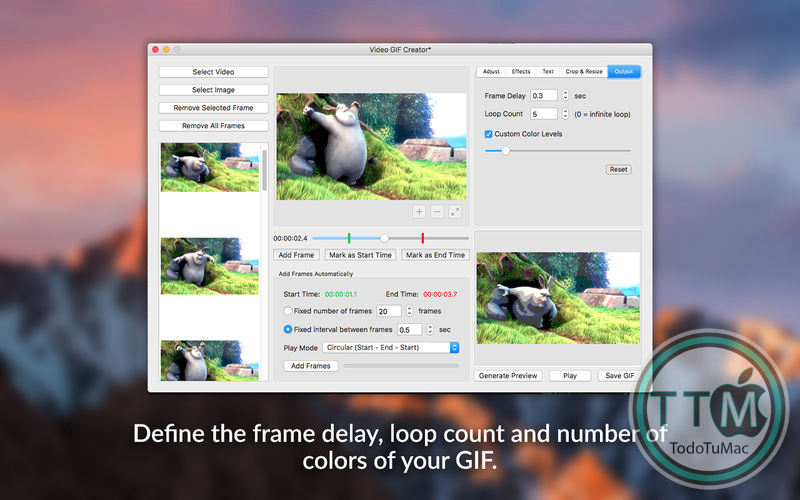Switch to Crop & Resize tab

tap(584, 71)
